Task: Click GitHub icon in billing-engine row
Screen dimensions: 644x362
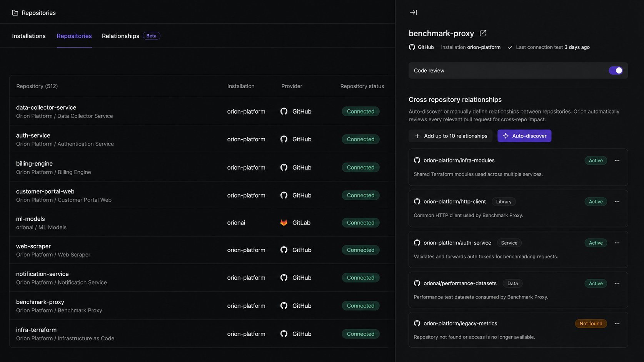Action: click(x=284, y=167)
